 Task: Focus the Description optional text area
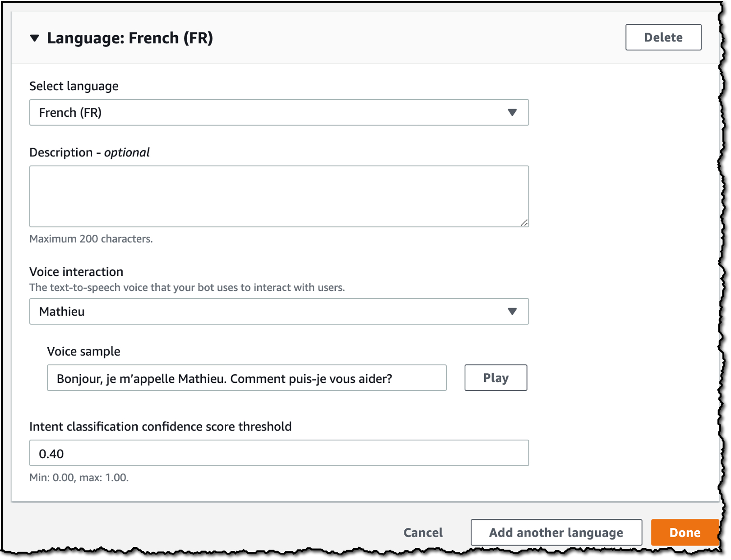click(x=279, y=196)
